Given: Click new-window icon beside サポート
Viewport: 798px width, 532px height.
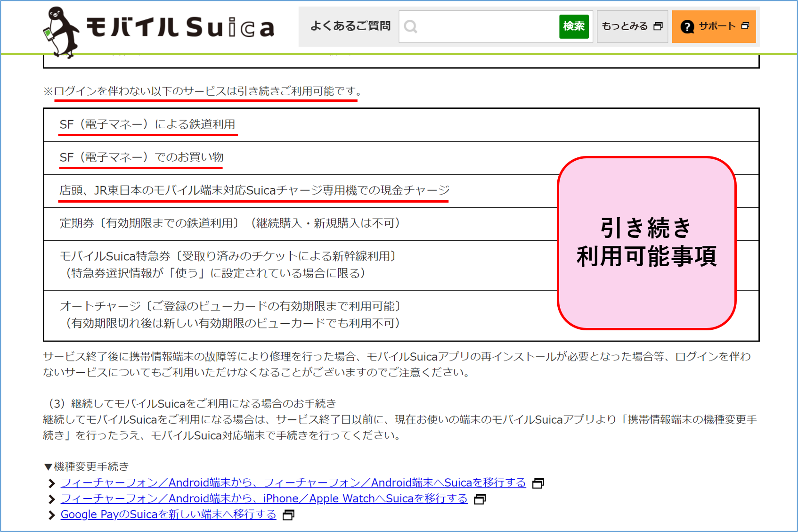Looking at the screenshot, I should coord(745,26).
